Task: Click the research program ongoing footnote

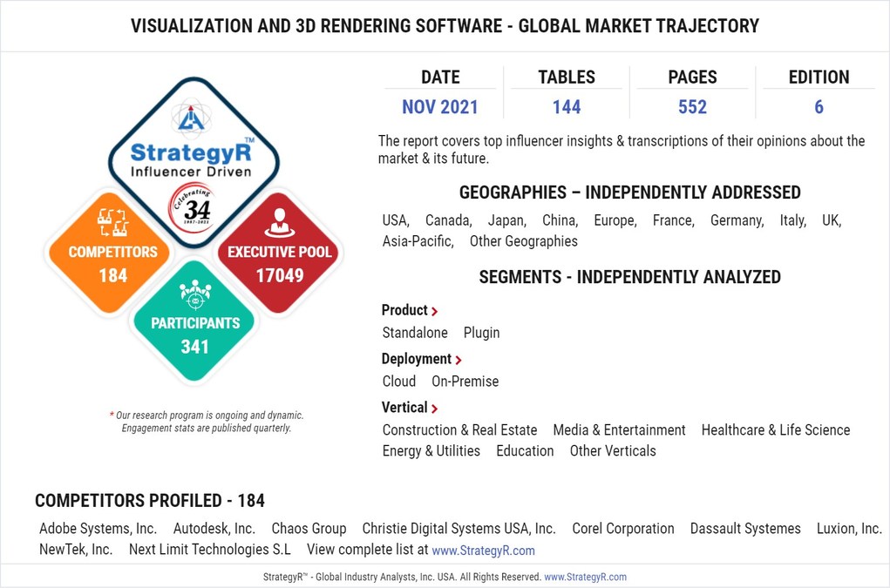Action: (x=207, y=422)
